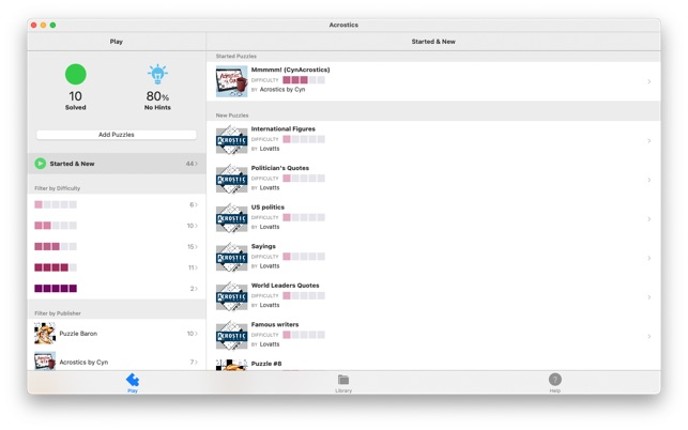This screenshot has width=688, height=430.
Task: Click the Puzzle Baron count chevron
Action: [x=196, y=333]
